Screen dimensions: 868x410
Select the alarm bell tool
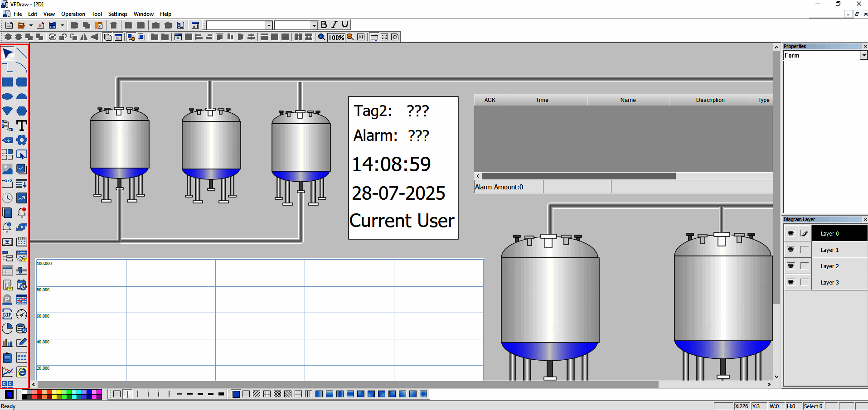[22, 212]
